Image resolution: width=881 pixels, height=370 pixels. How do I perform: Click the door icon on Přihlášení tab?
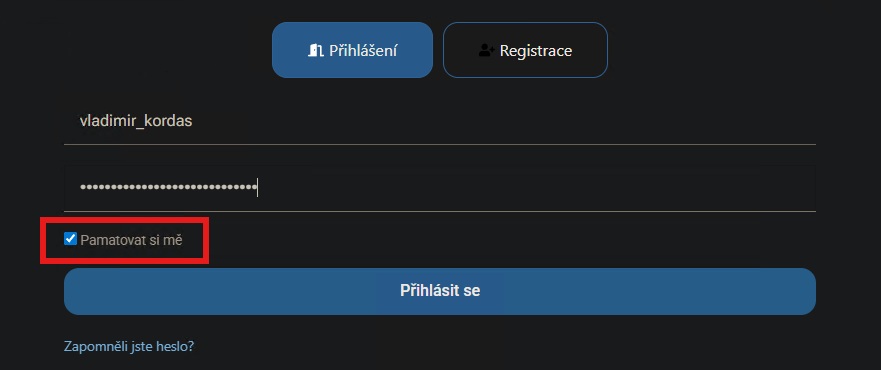point(316,51)
